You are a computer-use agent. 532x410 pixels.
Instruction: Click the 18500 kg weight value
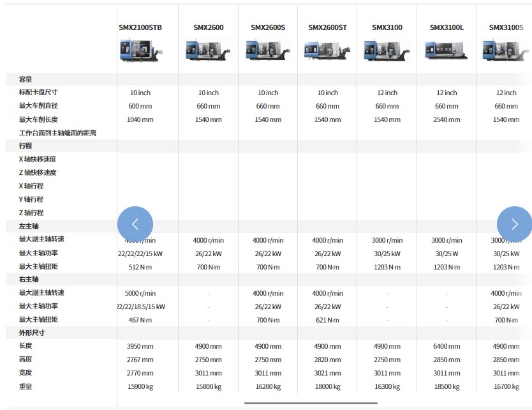447,386
